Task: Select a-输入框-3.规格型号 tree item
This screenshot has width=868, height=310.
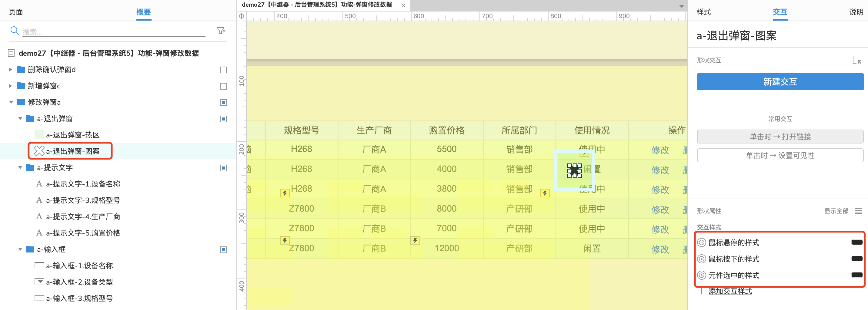Action: point(79,298)
